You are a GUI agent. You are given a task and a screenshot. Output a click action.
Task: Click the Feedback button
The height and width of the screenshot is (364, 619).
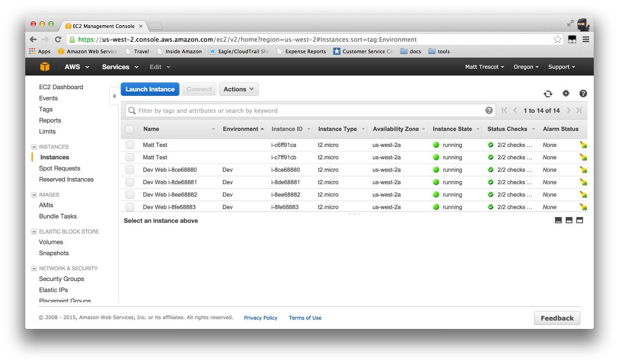pos(557,318)
